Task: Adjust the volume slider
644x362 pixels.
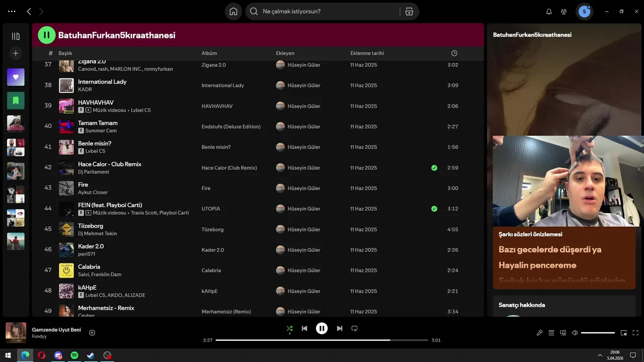Action: pyautogui.click(x=598, y=333)
